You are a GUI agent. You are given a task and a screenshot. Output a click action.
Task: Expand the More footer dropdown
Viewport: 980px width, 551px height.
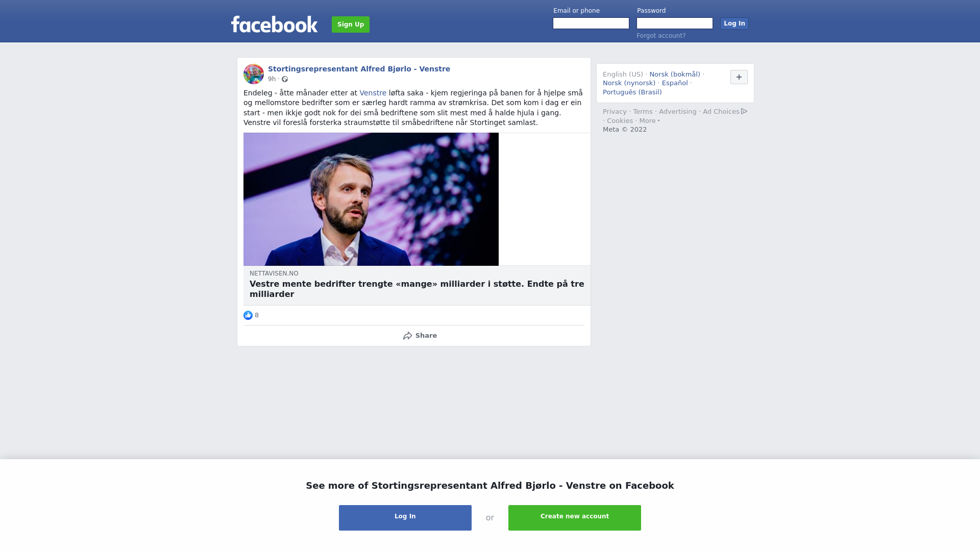(x=650, y=121)
